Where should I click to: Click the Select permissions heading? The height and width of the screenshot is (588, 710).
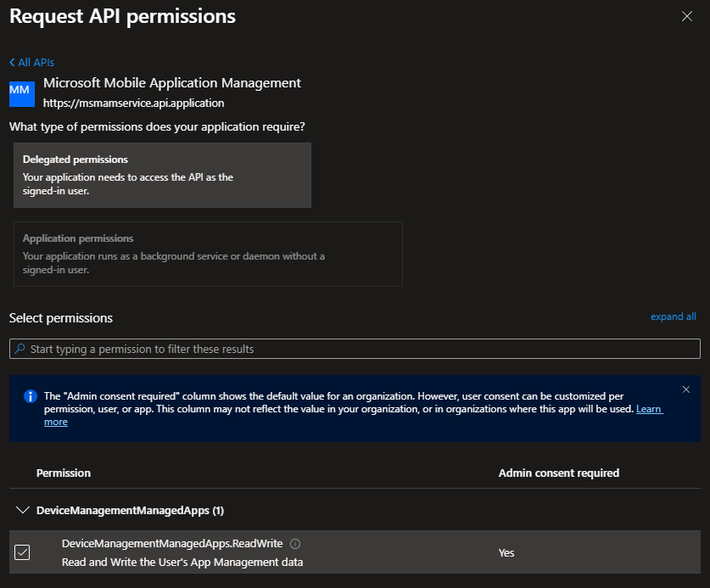pyautogui.click(x=61, y=318)
